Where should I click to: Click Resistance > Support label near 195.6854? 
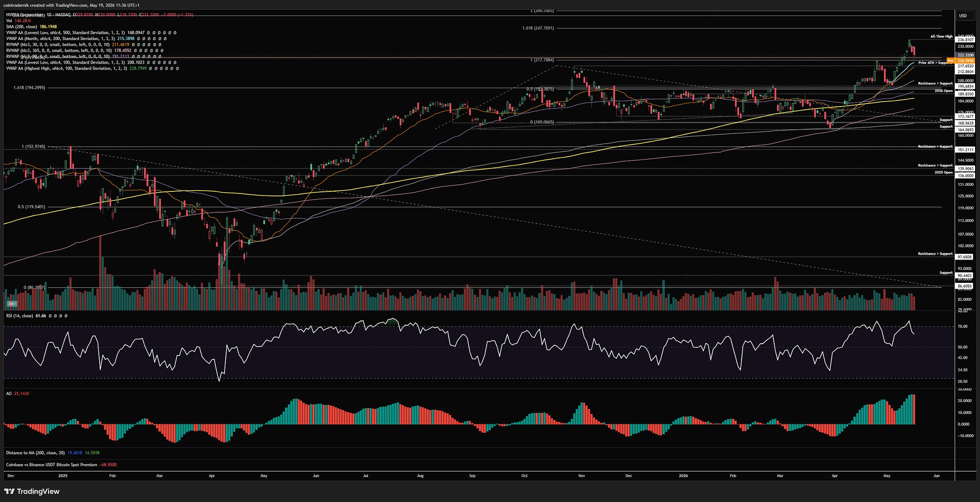[935, 83]
